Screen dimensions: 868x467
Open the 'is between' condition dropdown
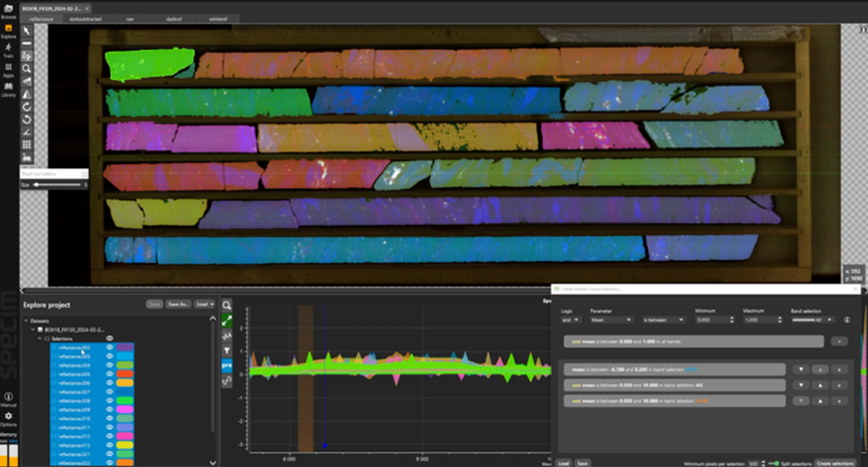pos(664,320)
